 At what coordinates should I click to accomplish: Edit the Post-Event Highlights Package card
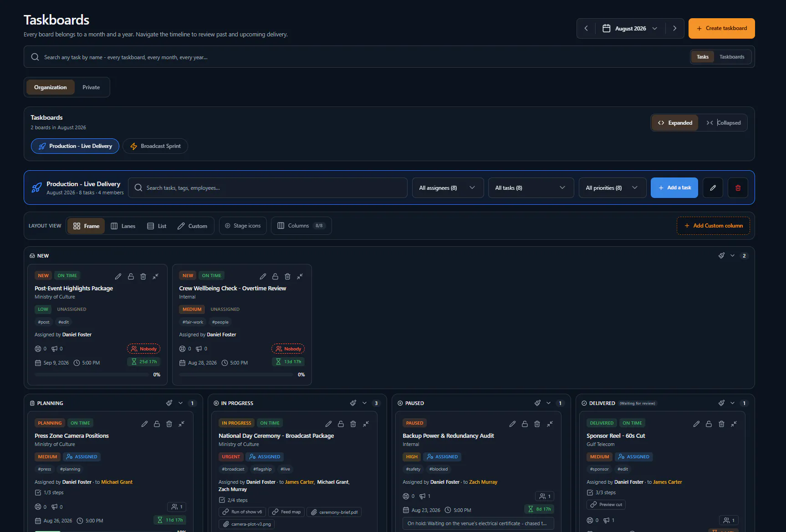pyautogui.click(x=118, y=276)
